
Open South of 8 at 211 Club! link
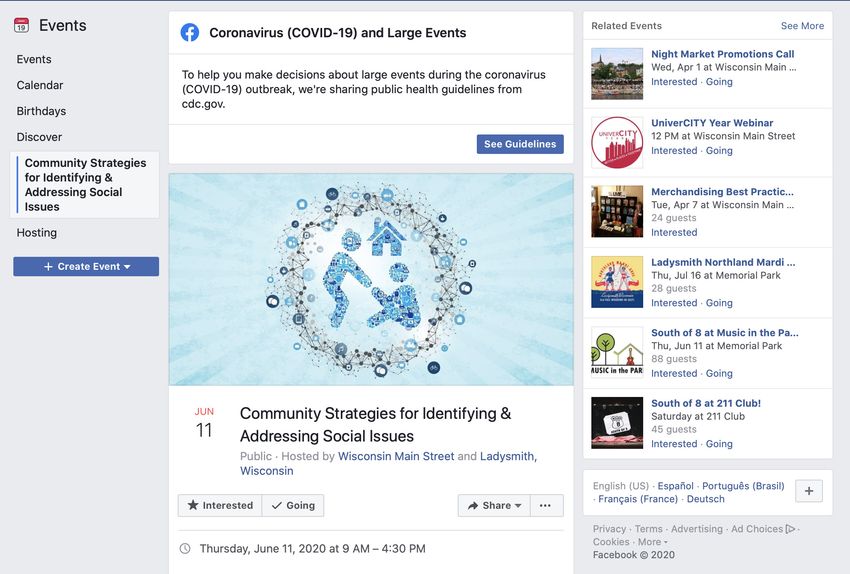pos(706,403)
